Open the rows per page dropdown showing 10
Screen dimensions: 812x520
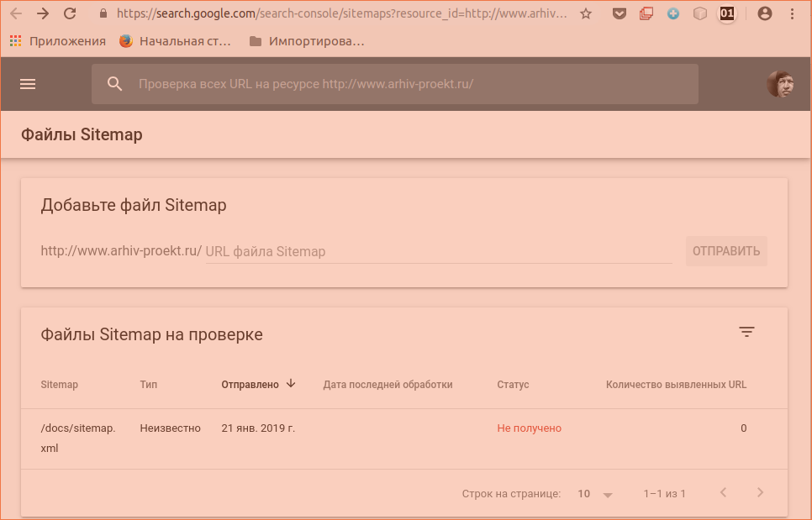[x=595, y=494]
